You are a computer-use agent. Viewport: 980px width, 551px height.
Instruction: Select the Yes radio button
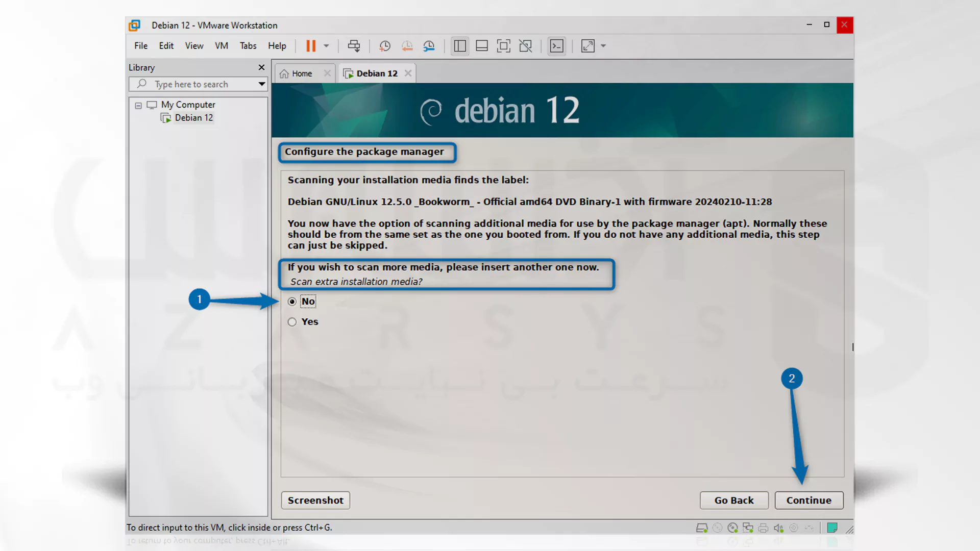tap(292, 322)
